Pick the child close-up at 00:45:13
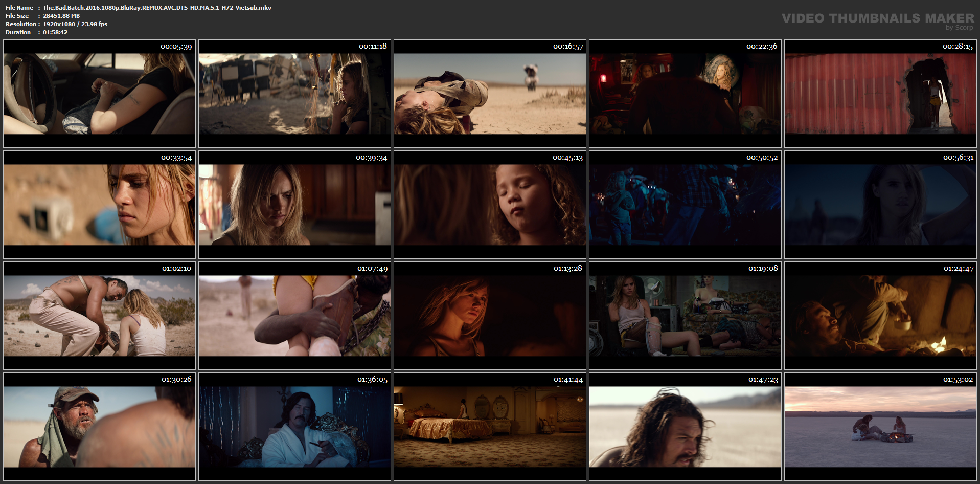 [490, 205]
